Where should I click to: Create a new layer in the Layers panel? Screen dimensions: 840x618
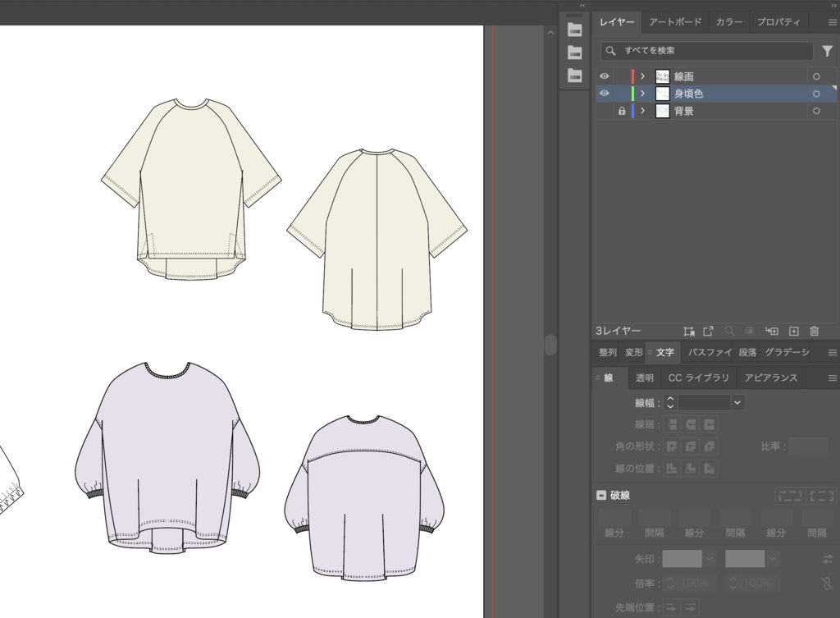pos(793,331)
